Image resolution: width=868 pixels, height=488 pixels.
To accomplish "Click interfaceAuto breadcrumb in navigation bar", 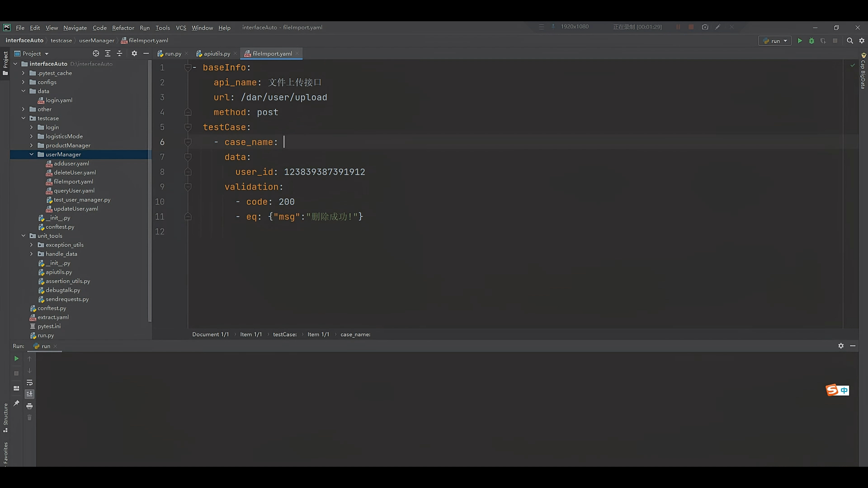I will 24,41.
